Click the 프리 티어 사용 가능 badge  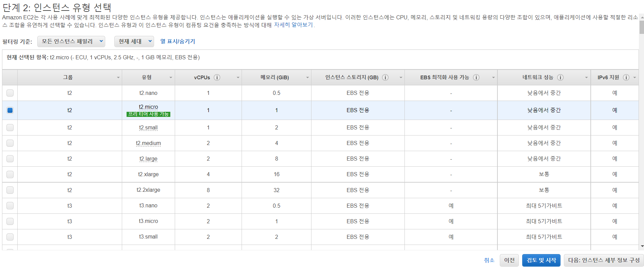coord(148,114)
